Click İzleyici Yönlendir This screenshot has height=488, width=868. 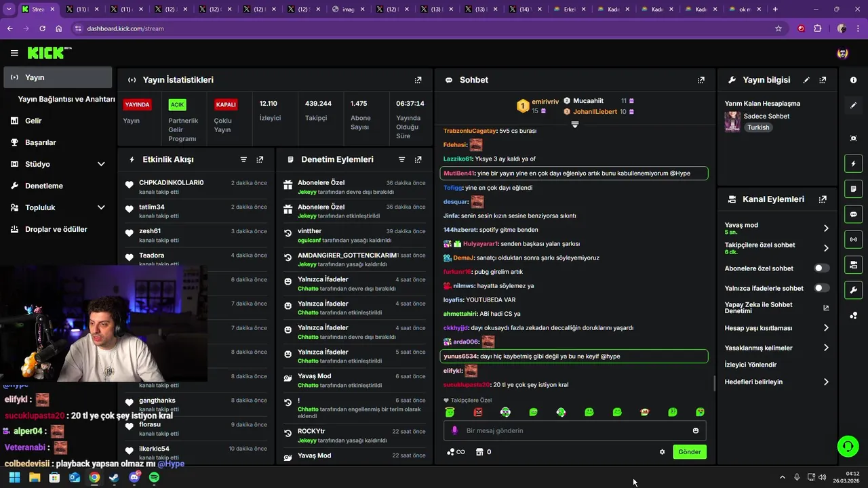pyautogui.click(x=751, y=365)
